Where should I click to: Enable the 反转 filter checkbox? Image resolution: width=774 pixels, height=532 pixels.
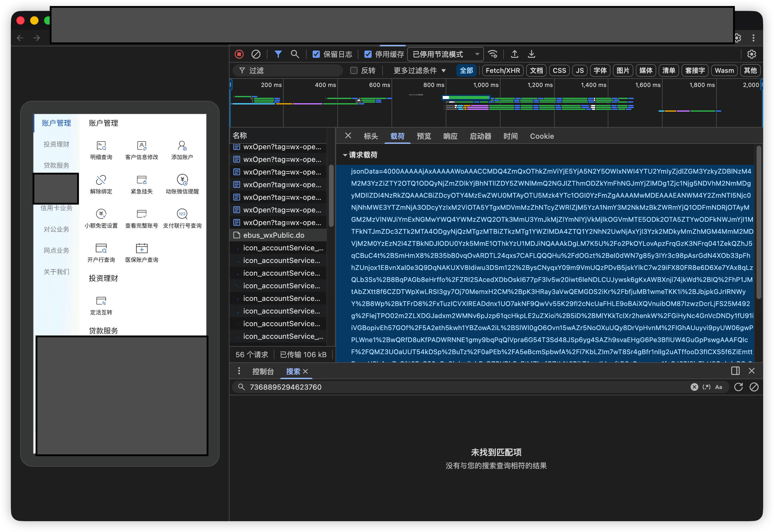(x=354, y=70)
